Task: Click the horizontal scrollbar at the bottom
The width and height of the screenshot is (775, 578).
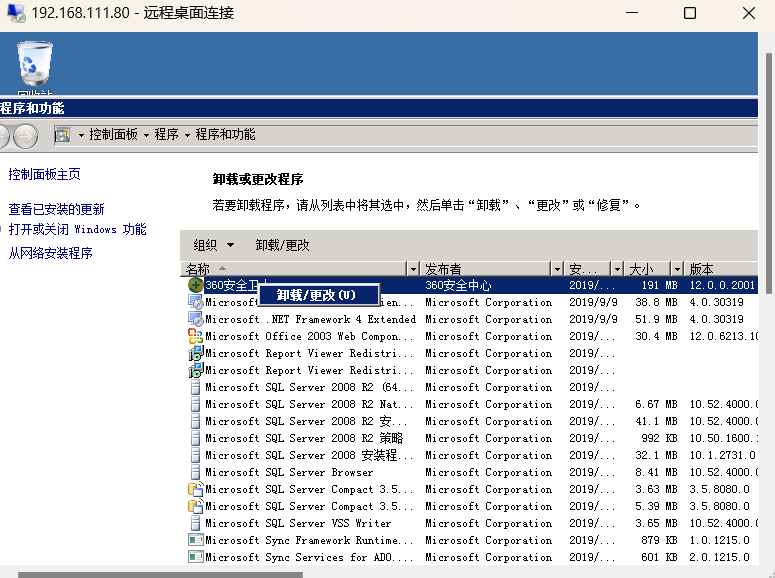Action: click(x=160, y=575)
